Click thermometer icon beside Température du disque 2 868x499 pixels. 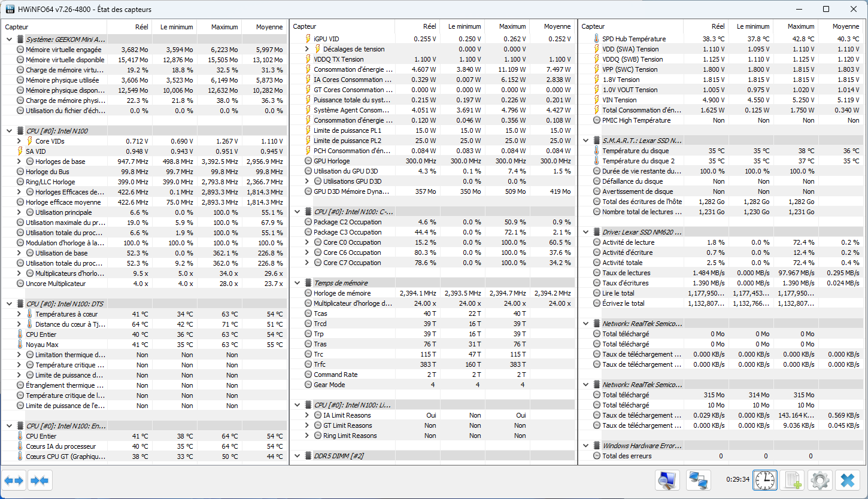(x=596, y=161)
